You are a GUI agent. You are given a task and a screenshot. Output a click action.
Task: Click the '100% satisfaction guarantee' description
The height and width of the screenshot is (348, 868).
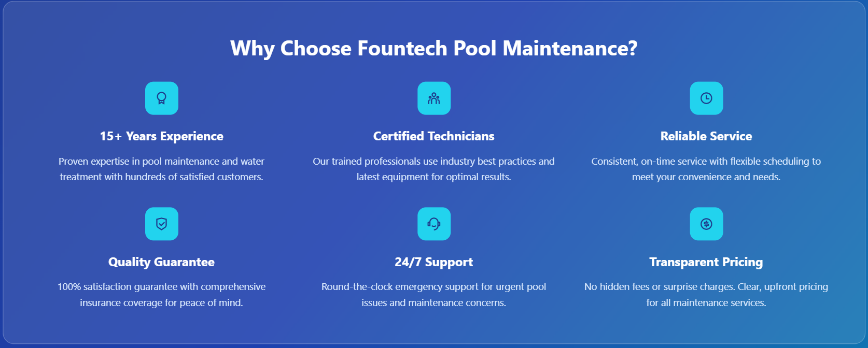coord(162,295)
